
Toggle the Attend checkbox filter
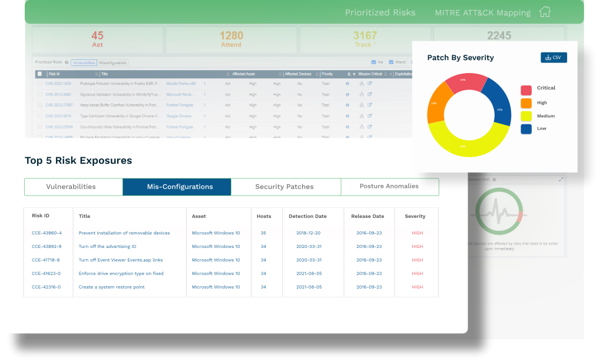click(391, 62)
